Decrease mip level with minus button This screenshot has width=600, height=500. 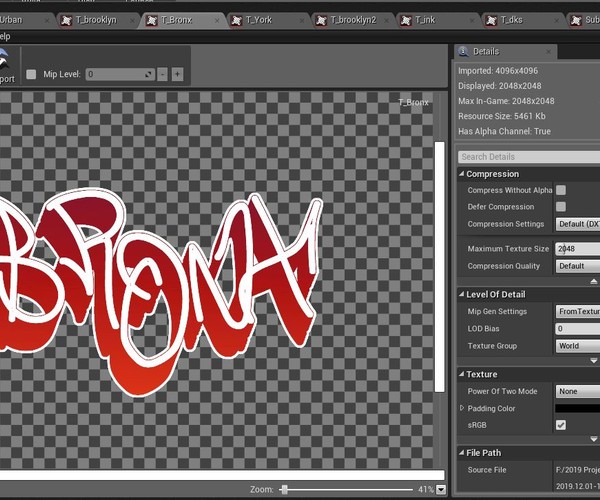tap(162, 74)
